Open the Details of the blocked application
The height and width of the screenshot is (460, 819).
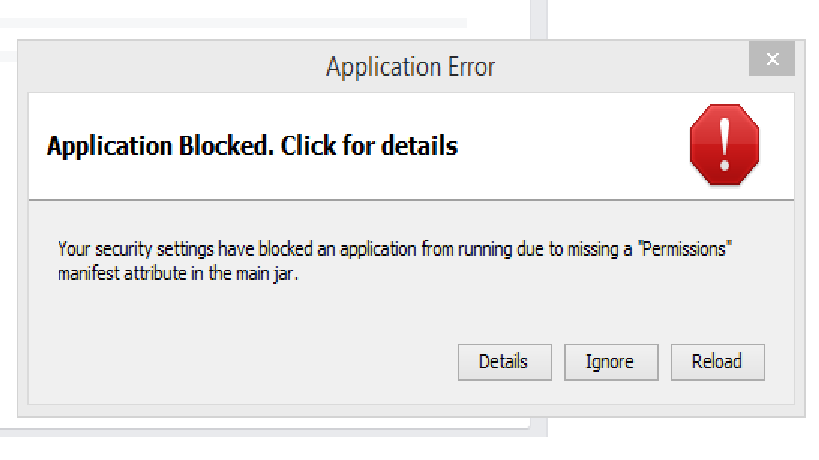click(503, 361)
